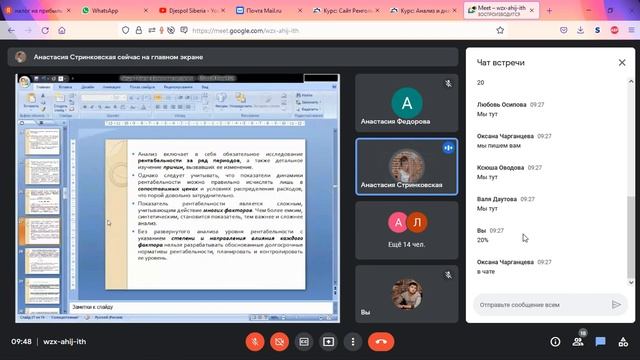Close the meeting chat panel
This screenshot has width=640, height=360.
click(x=622, y=62)
